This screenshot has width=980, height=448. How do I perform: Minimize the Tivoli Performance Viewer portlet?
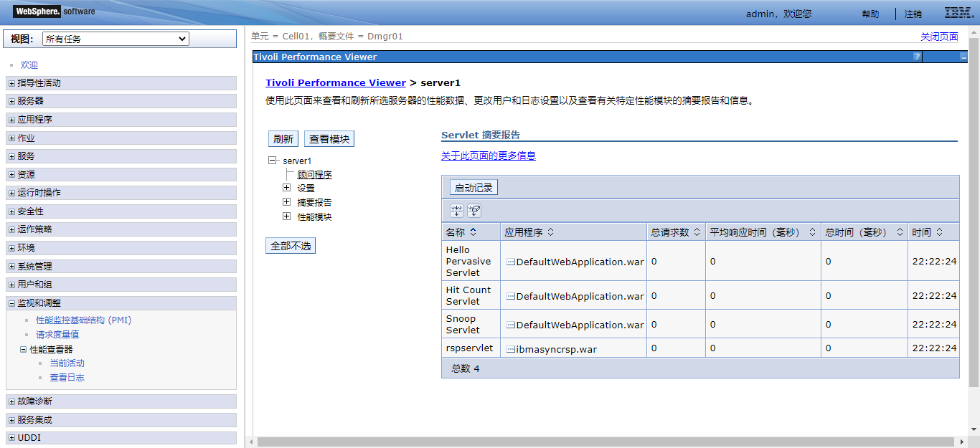[963, 57]
